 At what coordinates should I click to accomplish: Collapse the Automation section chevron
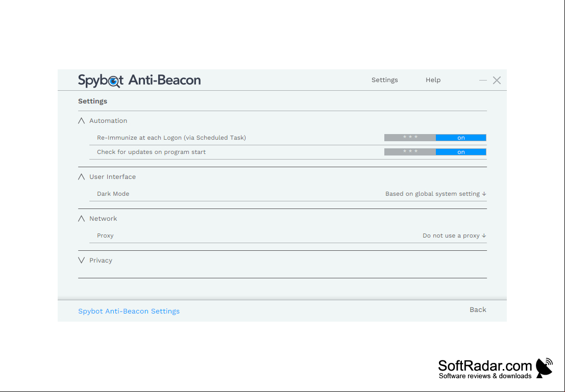82,121
